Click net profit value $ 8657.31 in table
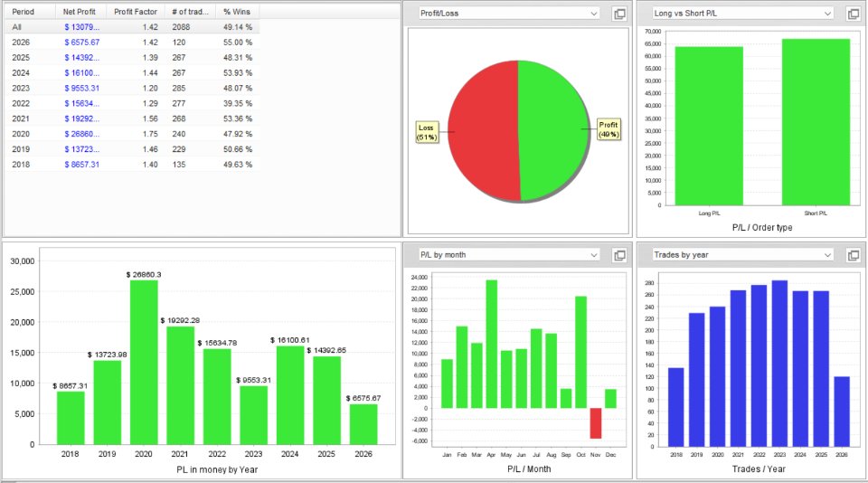Image resolution: width=868 pixels, height=483 pixels. (x=82, y=165)
